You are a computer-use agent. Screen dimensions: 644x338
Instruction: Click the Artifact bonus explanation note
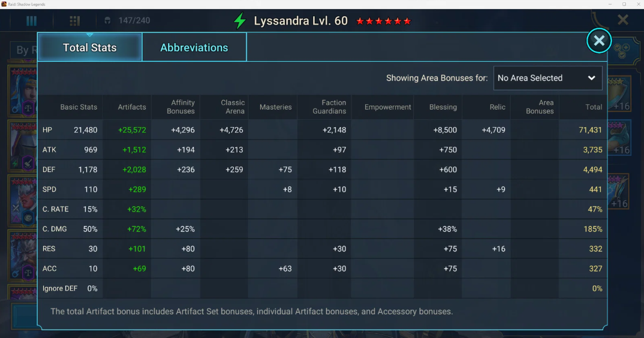click(x=251, y=311)
